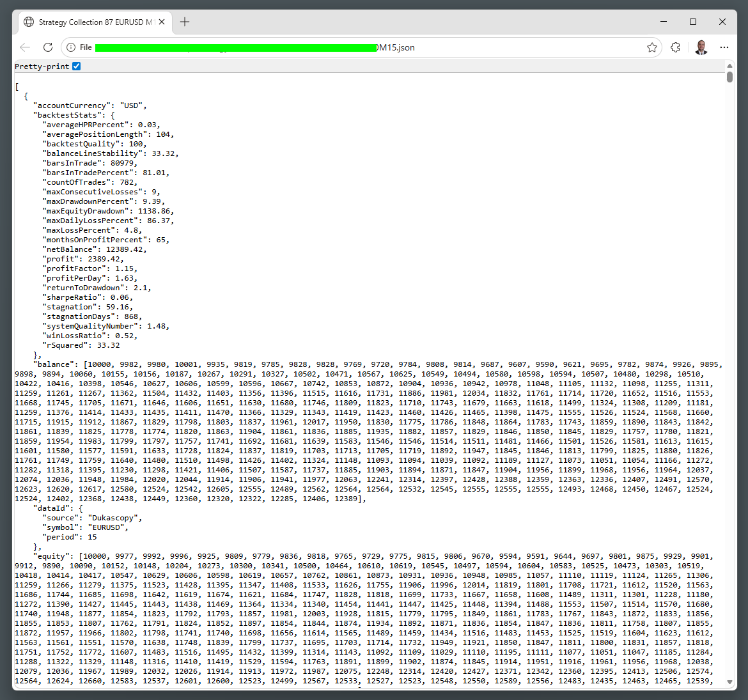
Task: Add this page to favorites with the star
Action: coord(651,47)
